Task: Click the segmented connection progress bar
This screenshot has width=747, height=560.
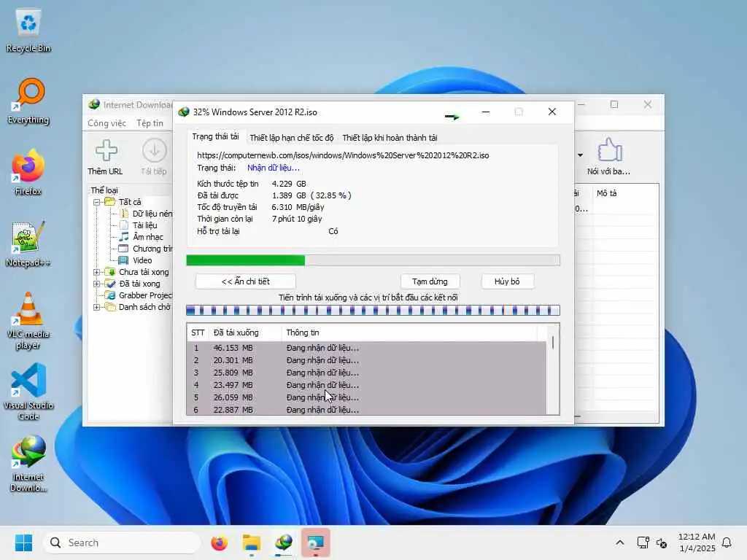Action: click(x=373, y=311)
